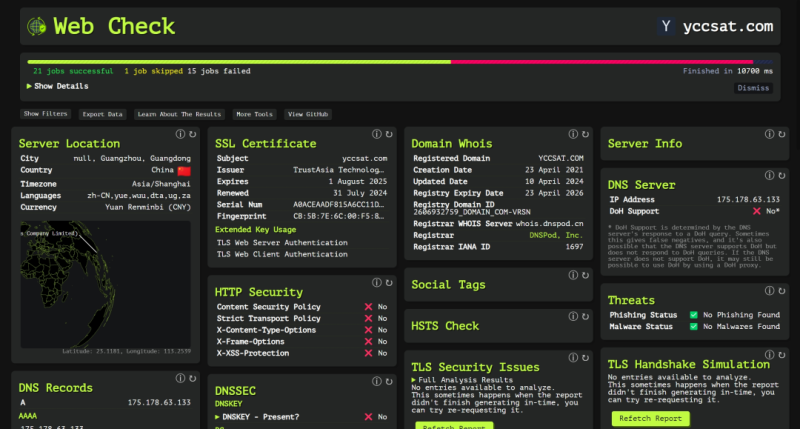Click the Content Security Policy red X

[368, 307]
